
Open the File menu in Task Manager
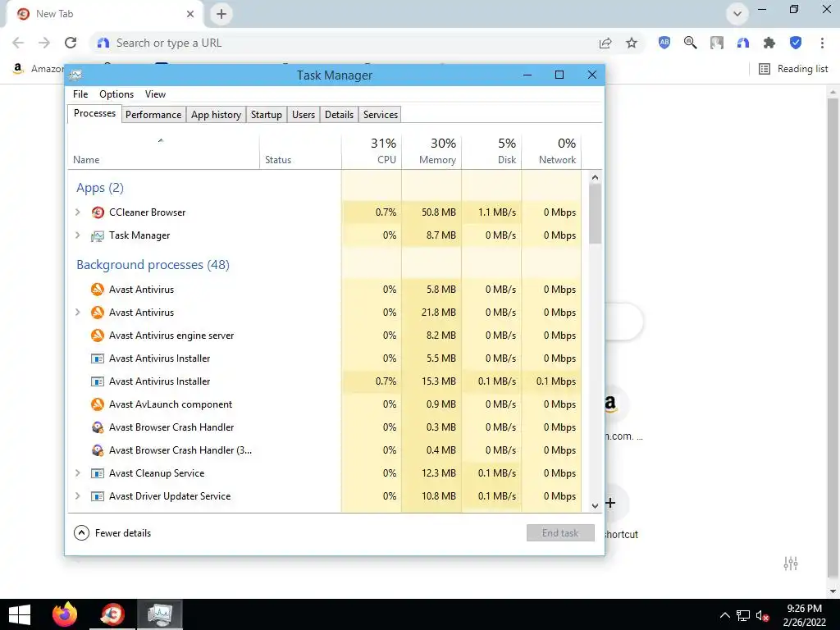tap(80, 94)
